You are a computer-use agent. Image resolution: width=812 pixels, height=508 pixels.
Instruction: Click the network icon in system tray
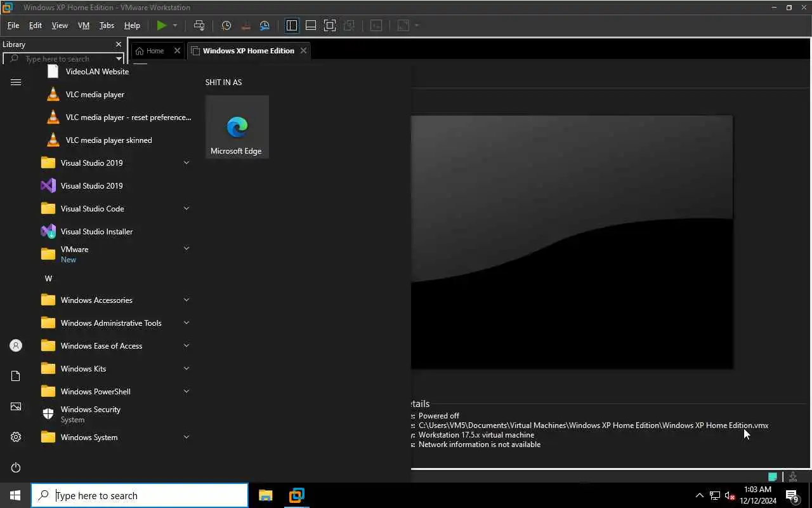[714, 495]
